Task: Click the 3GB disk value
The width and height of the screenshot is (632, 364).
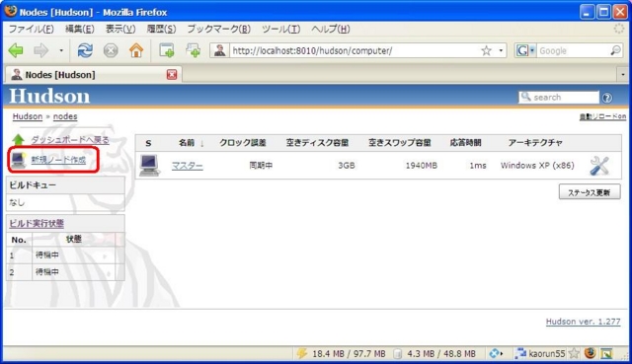Action: click(x=347, y=165)
